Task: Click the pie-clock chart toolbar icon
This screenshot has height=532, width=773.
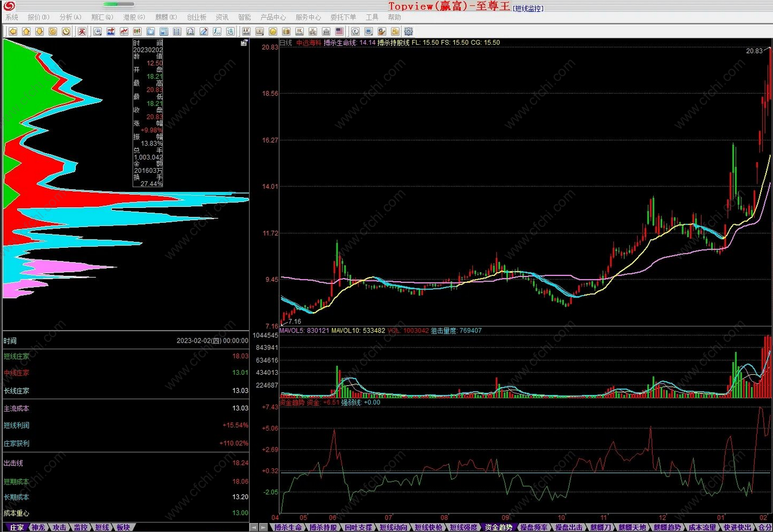Action: tap(98, 31)
